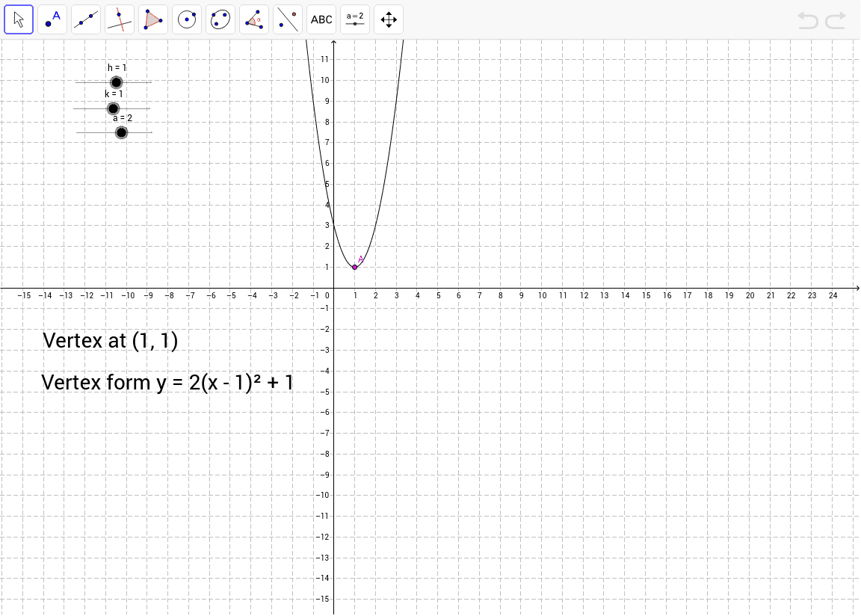This screenshot has width=861, height=616.
Task: Select the Reflect about line tool
Action: pos(288,19)
